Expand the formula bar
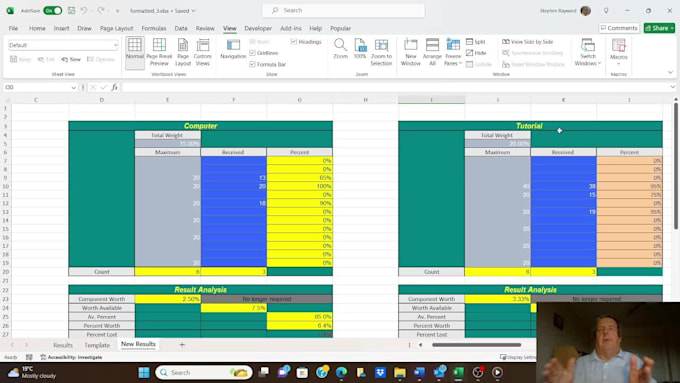 click(x=672, y=87)
